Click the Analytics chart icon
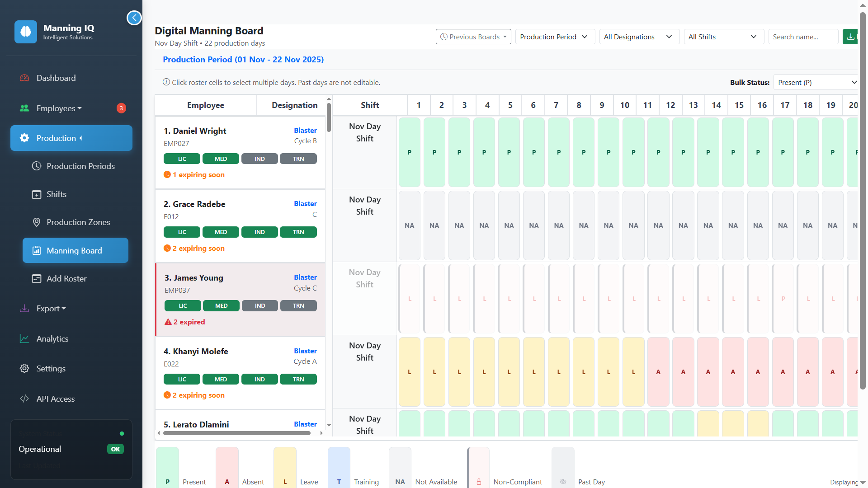 pos(24,338)
